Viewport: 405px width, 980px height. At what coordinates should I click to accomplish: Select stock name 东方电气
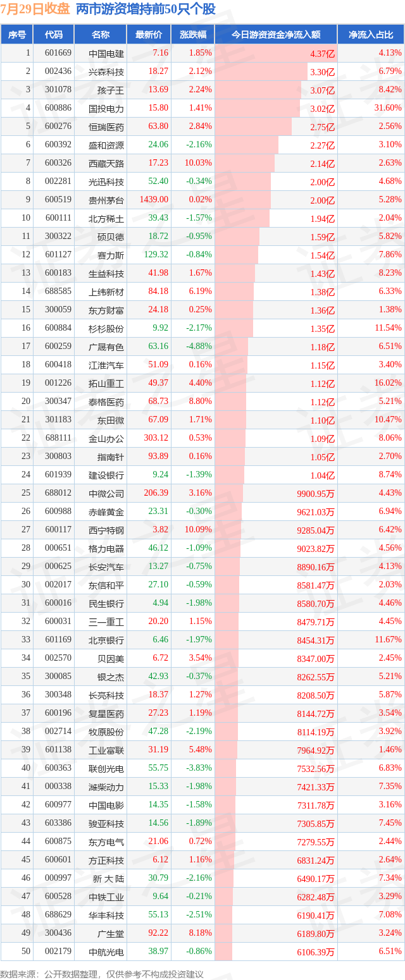106,842
